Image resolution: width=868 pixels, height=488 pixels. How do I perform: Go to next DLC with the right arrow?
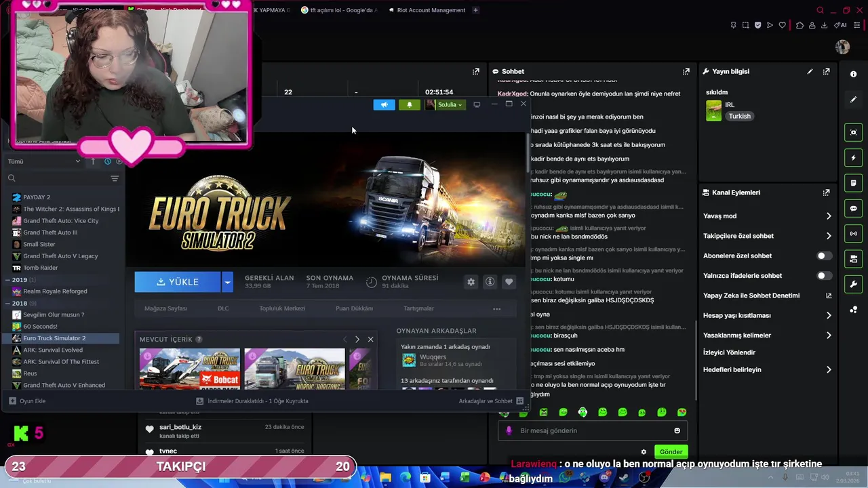pos(357,339)
